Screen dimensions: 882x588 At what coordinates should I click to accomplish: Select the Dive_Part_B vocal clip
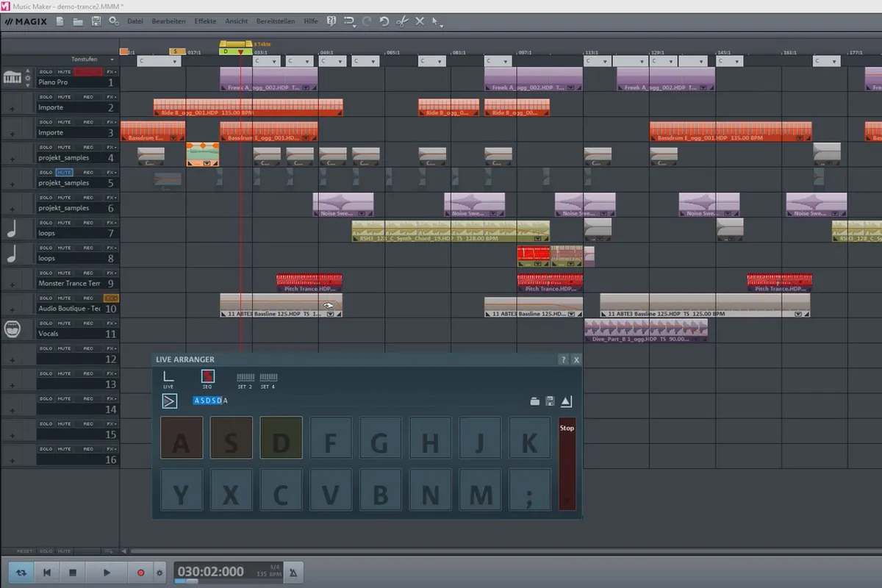646,330
